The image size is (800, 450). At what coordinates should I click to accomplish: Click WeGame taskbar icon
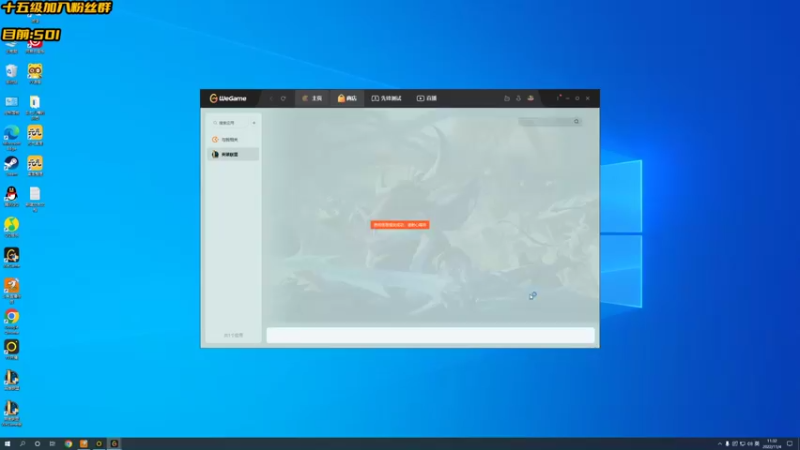(x=114, y=444)
